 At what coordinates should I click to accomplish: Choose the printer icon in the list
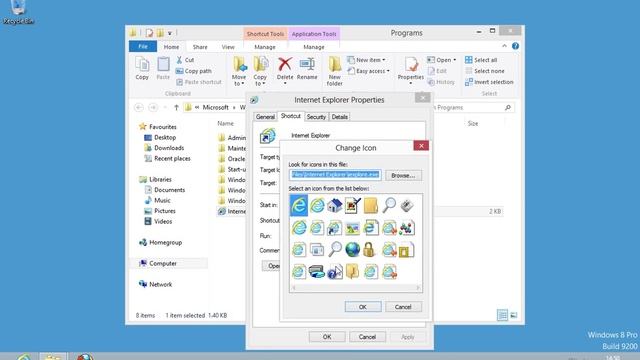point(317,272)
